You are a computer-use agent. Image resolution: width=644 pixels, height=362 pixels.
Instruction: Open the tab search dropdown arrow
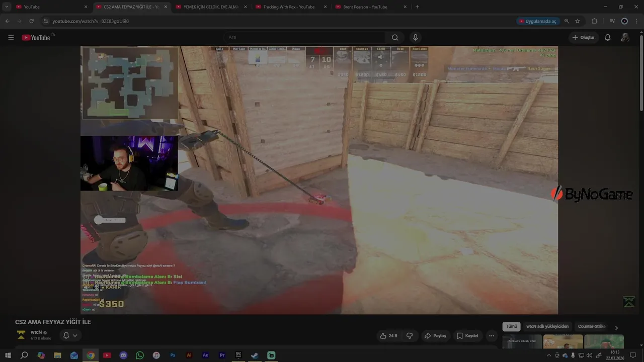[7, 7]
